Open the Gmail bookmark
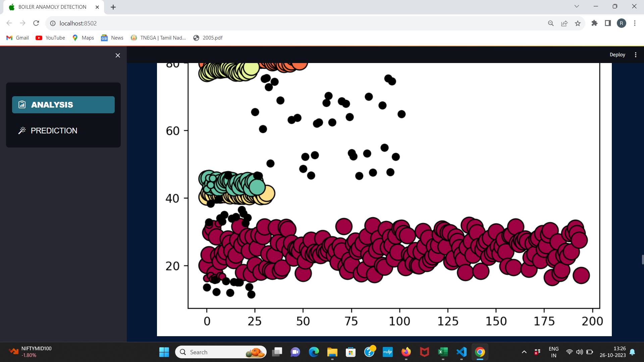The image size is (644, 362). coord(17,38)
